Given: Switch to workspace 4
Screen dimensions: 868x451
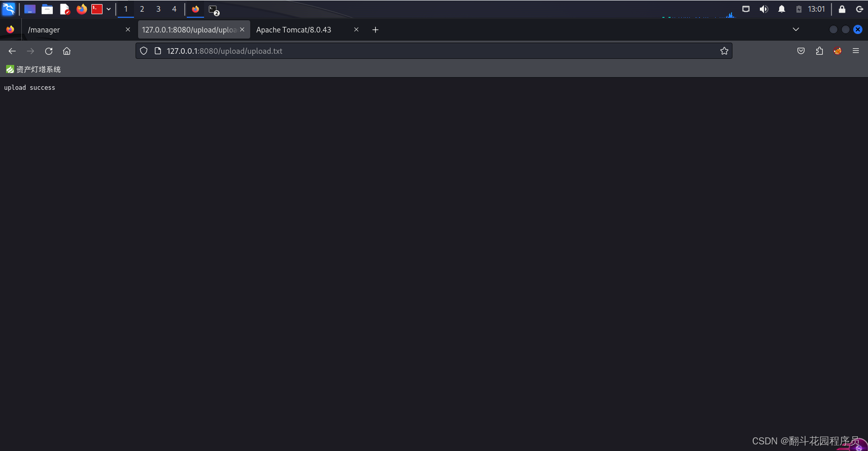Looking at the screenshot, I should (174, 9).
